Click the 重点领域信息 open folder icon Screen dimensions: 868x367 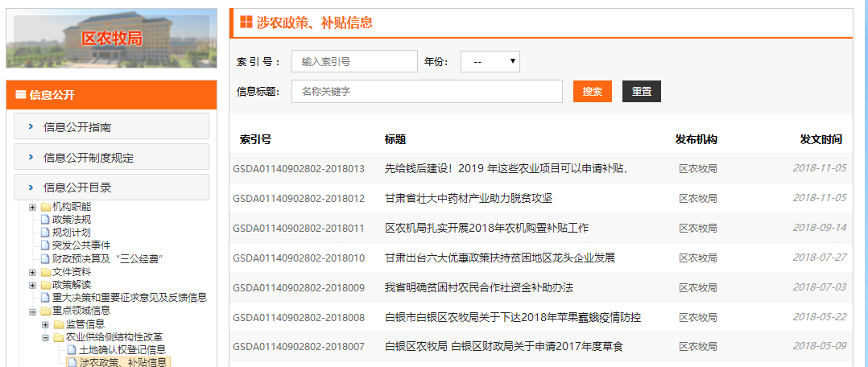[45, 311]
